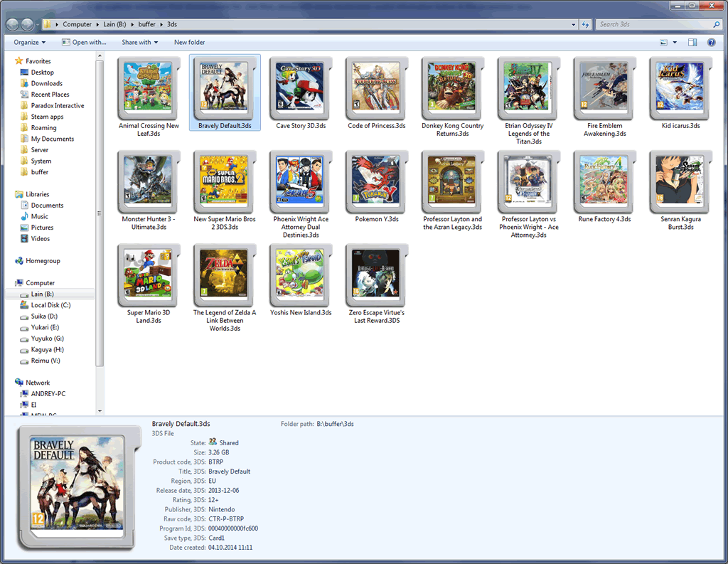
Task: Open Reimu (V:) drive
Action: pos(45,361)
